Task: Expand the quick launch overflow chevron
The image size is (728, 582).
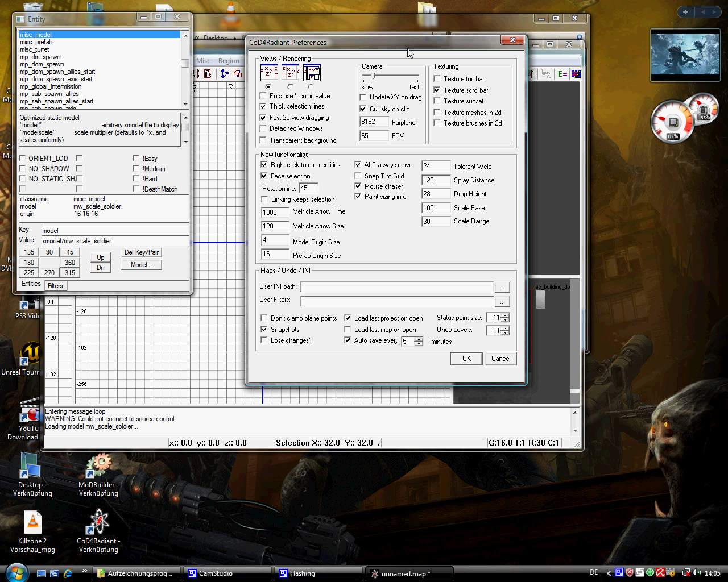Action: [85, 570]
